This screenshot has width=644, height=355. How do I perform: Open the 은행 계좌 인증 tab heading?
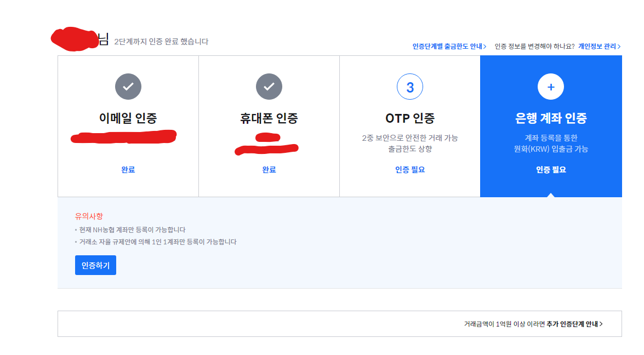[551, 118]
